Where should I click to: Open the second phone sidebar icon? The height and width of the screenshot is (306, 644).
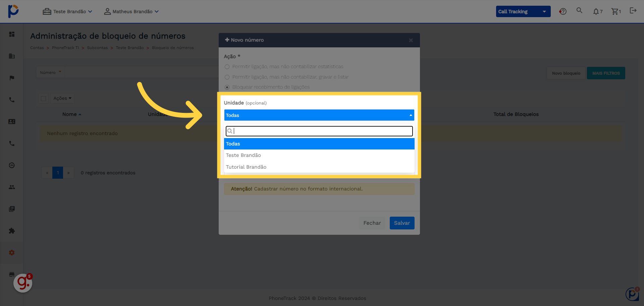point(12,143)
